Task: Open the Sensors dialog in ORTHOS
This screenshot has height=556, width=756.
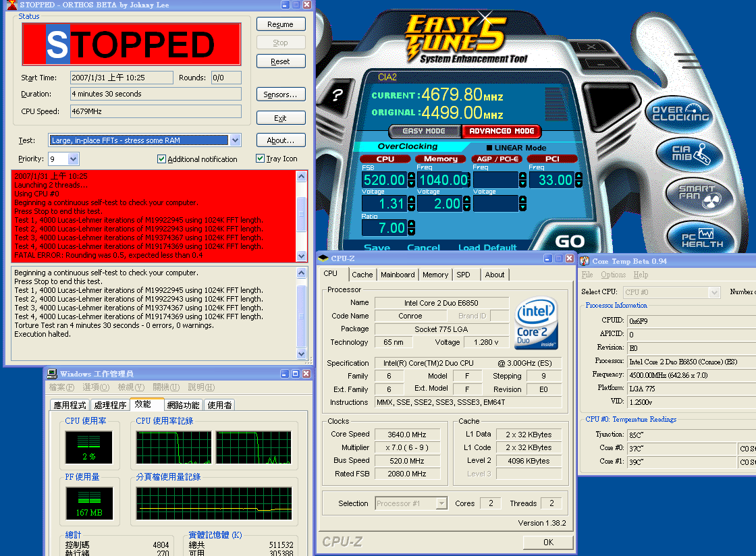Action: point(281,94)
